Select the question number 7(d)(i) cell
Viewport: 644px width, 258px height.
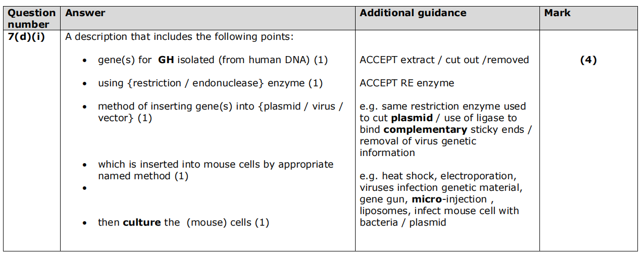(x=26, y=37)
